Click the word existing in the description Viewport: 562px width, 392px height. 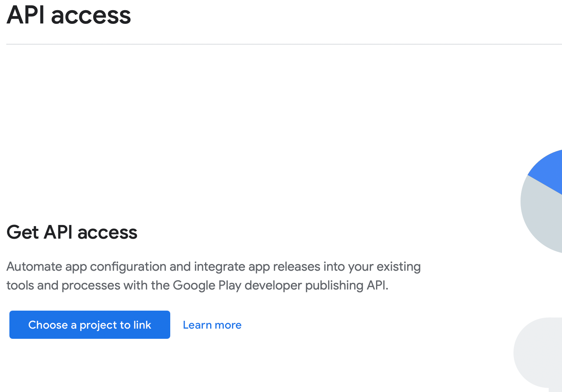(398, 266)
